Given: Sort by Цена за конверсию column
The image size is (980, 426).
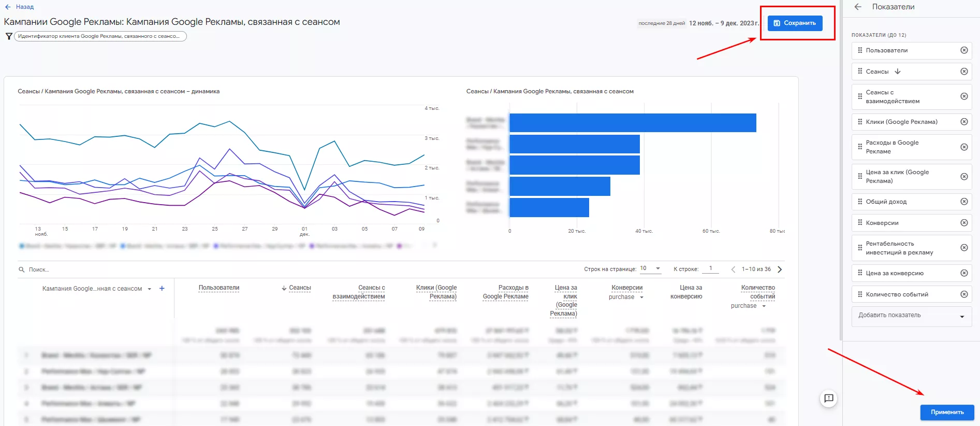Looking at the screenshot, I should 686,292.
